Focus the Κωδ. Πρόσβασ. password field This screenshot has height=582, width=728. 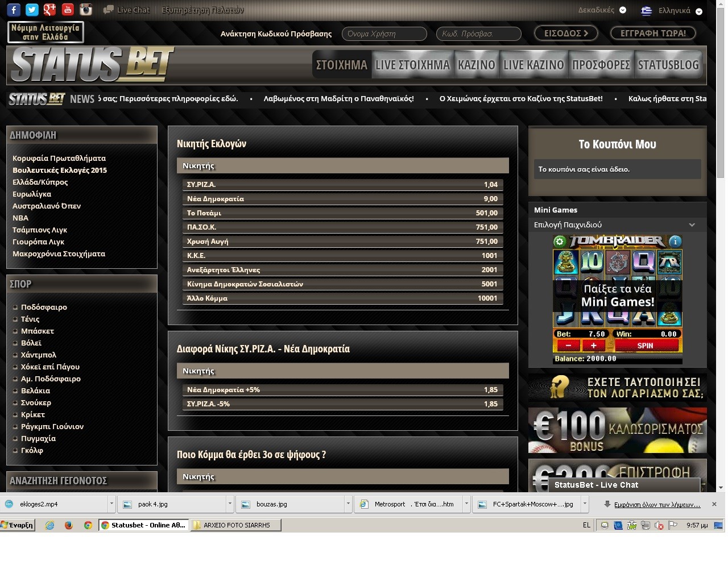tap(478, 34)
